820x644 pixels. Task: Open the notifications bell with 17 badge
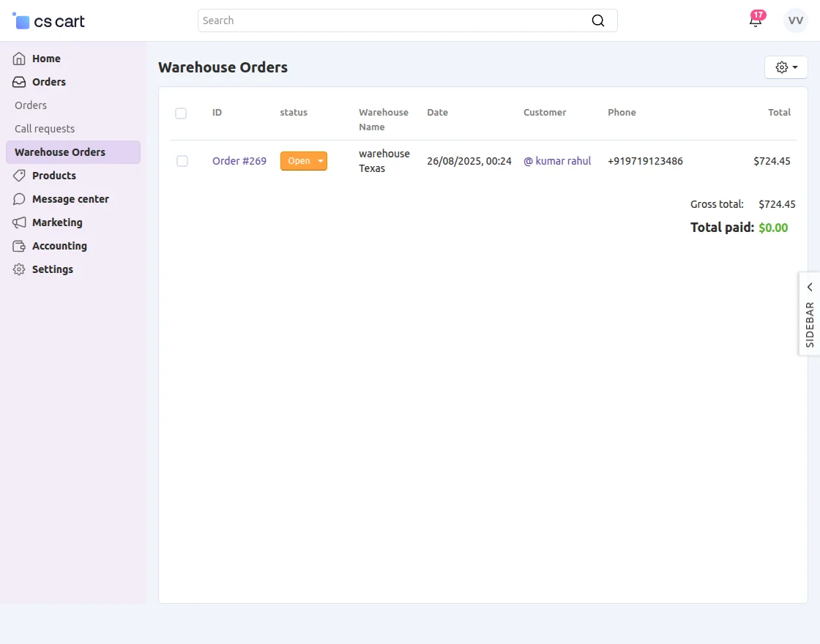click(756, 20)
